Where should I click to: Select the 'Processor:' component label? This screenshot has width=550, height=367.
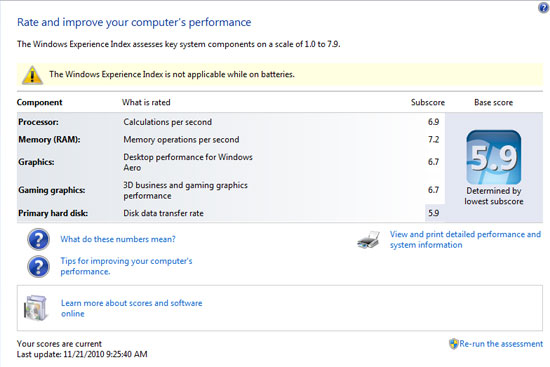[x=38, y=122]
